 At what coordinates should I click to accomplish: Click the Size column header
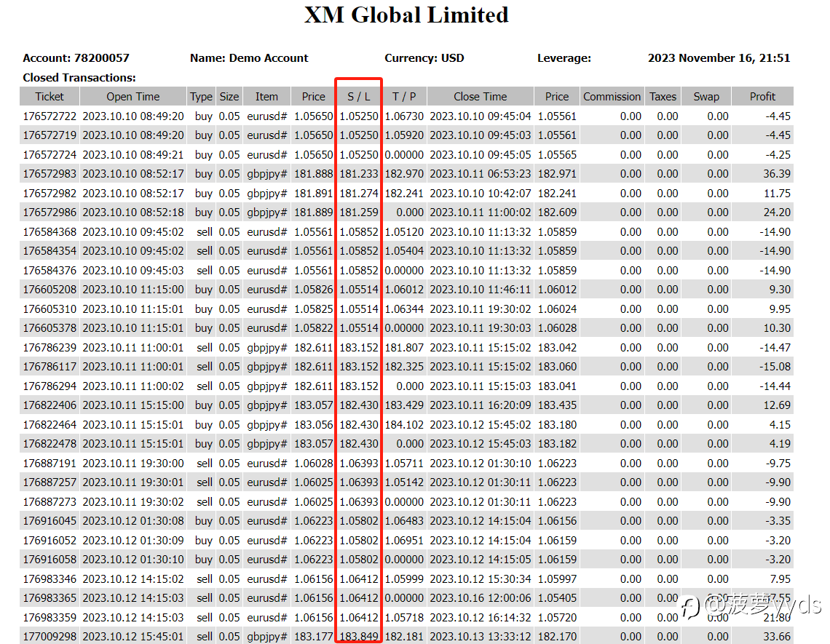tap(229, 96)
